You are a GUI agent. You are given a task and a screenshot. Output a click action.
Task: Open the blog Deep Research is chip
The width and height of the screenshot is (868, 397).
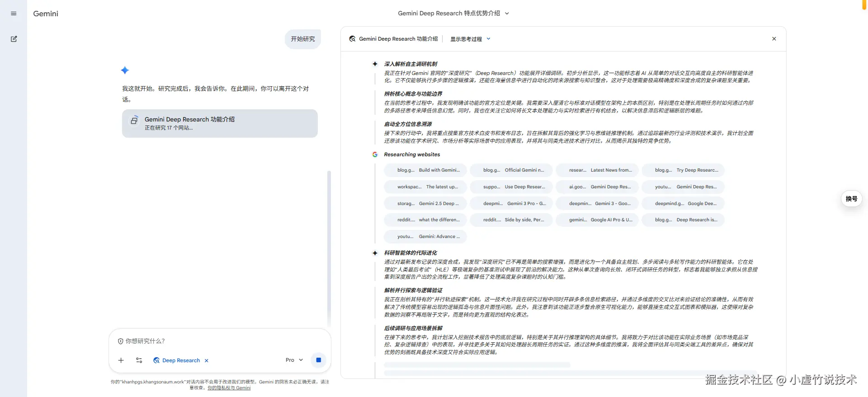point(683,220)
